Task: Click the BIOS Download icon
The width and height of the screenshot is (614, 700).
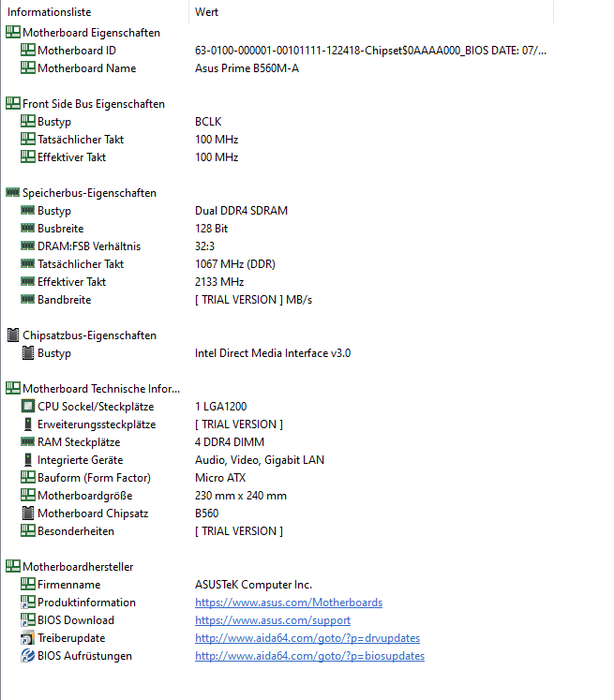Action: click(28, 619)
